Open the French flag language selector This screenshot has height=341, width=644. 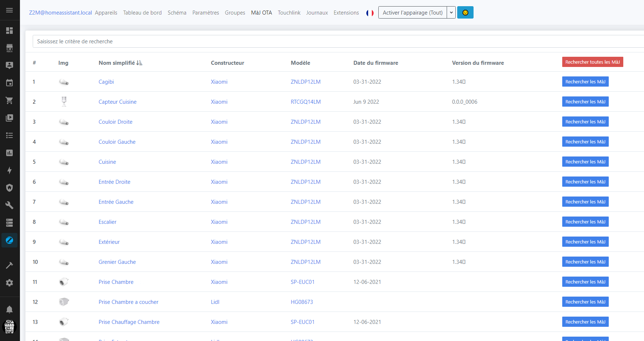click(x=370, y=13)
